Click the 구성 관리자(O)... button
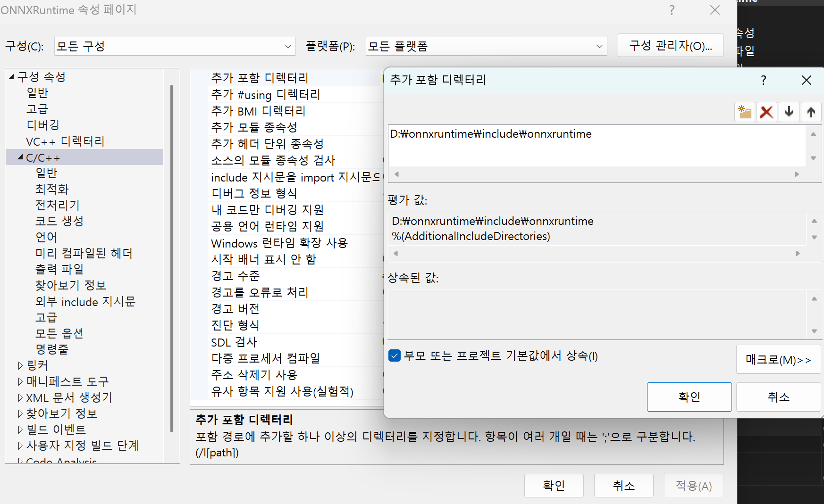The width and height of the screenshot is (824, 504). point(671,46)
